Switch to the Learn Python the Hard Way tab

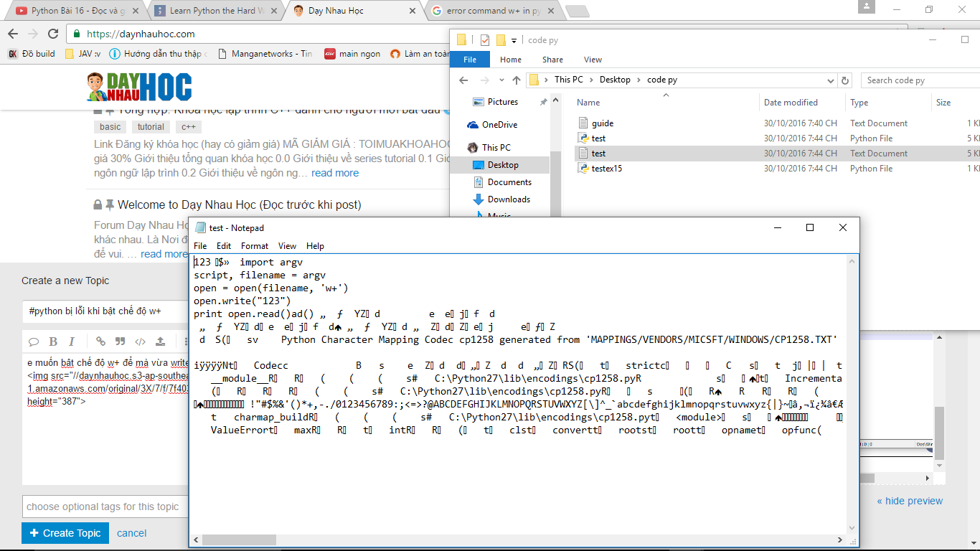coord(215,11)
